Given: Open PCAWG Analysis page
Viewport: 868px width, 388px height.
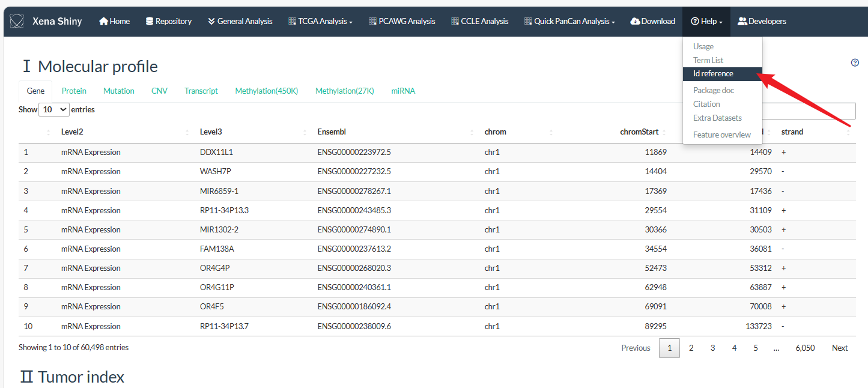Looking at the screenshot, I should click(x=402, y=21).
